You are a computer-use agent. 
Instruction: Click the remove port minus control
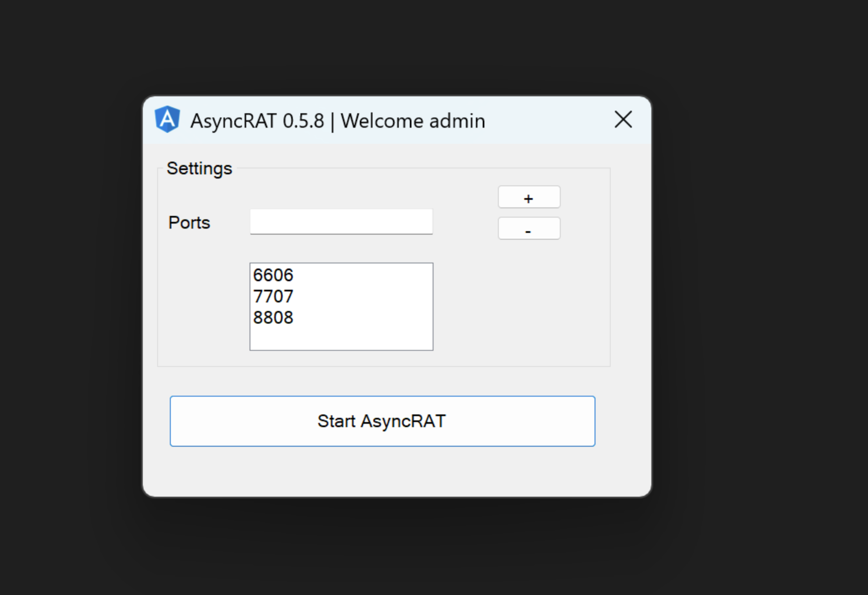point(528,228)
